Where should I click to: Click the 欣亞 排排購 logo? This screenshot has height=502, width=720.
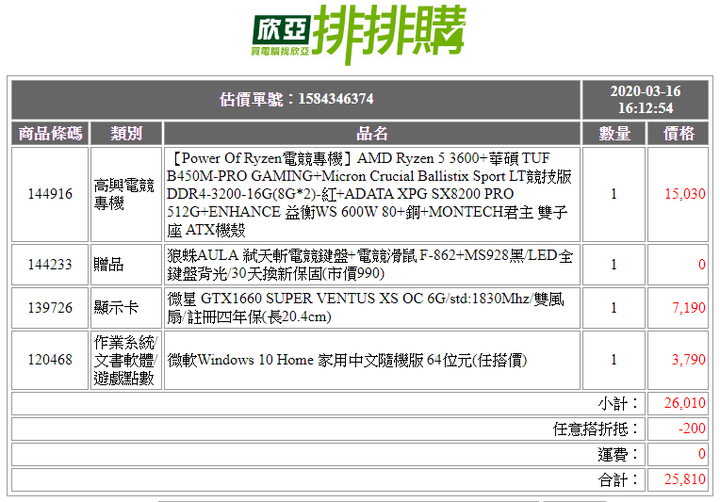pyautogui.click(x=359, y=34)
